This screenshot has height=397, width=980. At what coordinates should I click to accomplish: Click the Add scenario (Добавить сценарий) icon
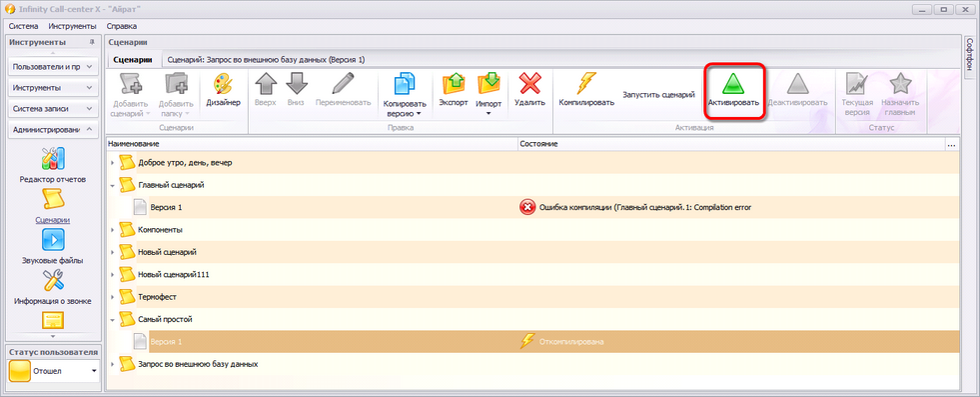click(131, 84)
